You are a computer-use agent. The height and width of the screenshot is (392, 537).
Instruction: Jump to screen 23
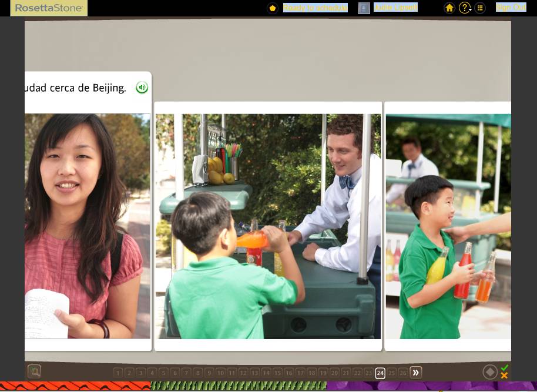pos(369,373)
